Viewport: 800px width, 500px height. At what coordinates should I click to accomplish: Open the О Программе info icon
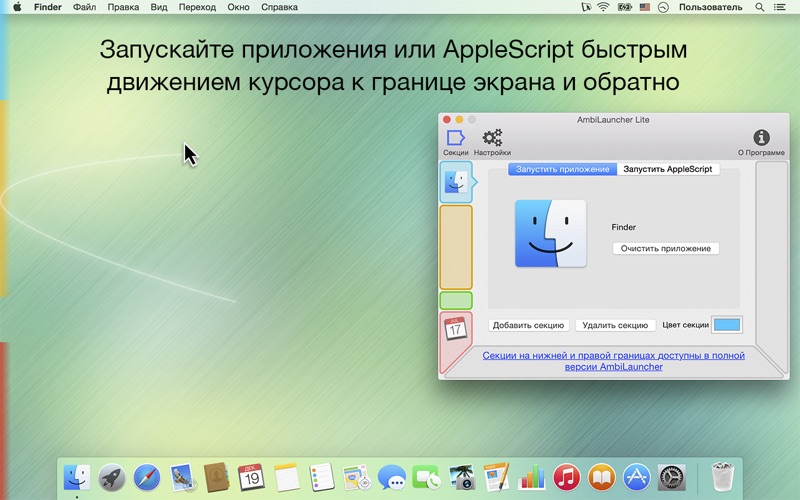[761, 142]
